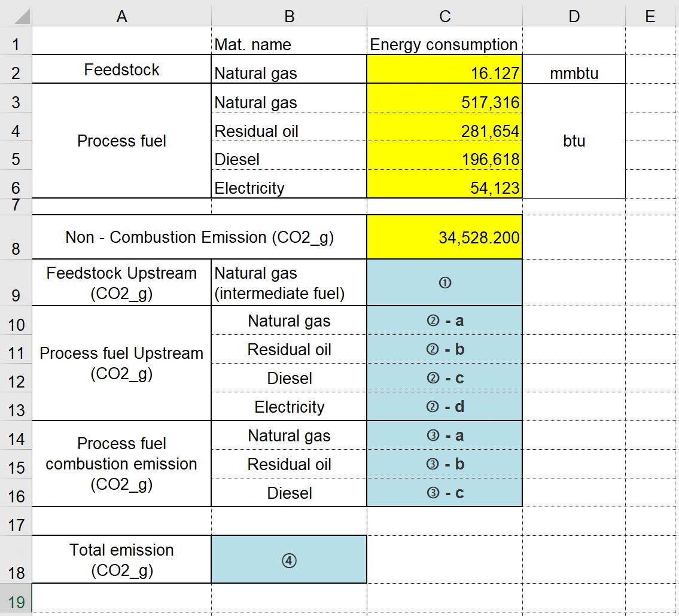Select row 1 header

(16, 41)
